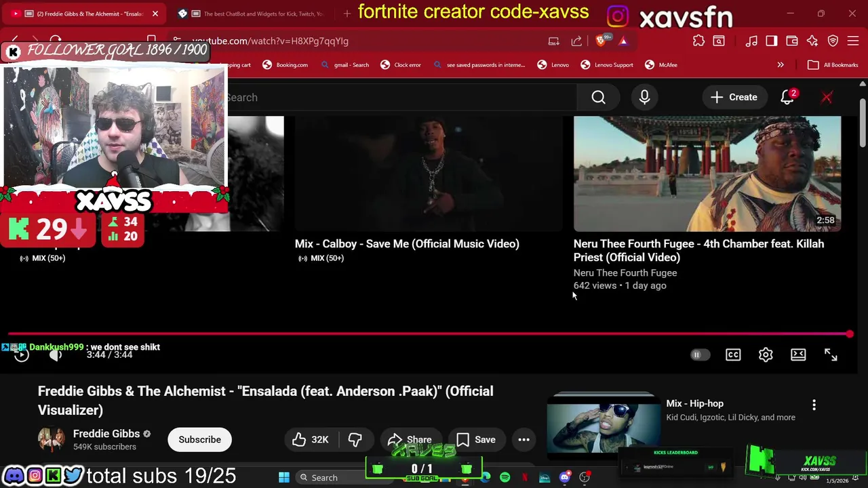This screenshot has height=488, width=868.
Task: Open Neru Thee Fourth Fugee 4th Chamber title
Action: coord(698,250)
